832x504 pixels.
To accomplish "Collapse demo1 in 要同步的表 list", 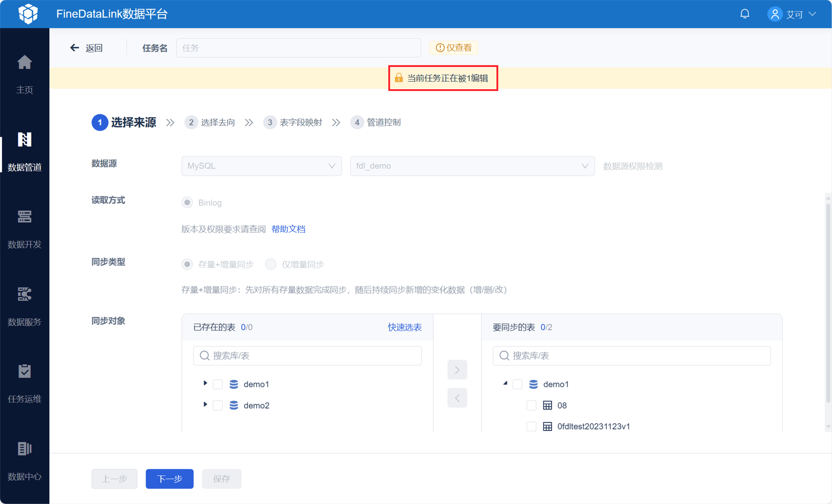I will pos(505,383).
